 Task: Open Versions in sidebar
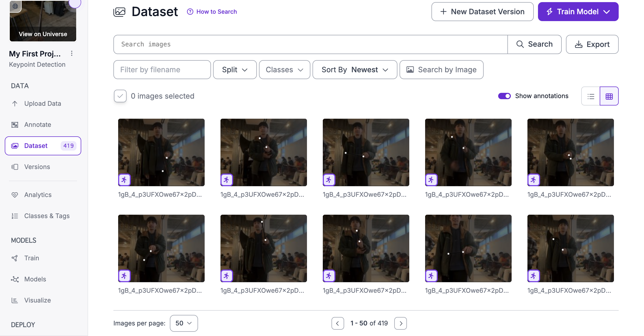(37, 167)
